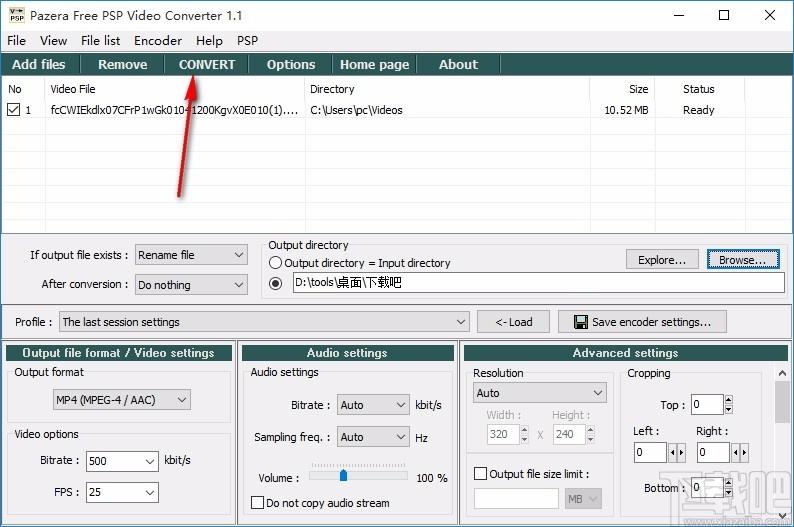
Task: Increase the Cropping Top value
Action: click(x=728, y=399)
